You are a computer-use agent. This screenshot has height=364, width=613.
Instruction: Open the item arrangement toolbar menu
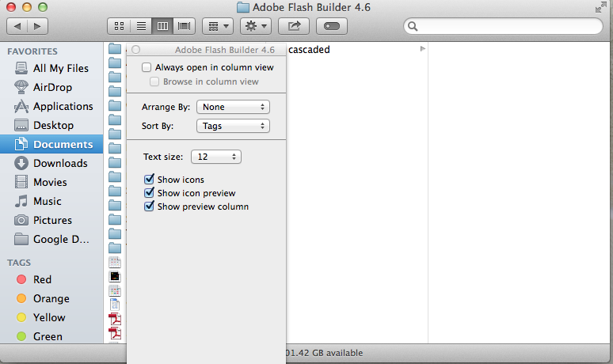click(218, 26)
